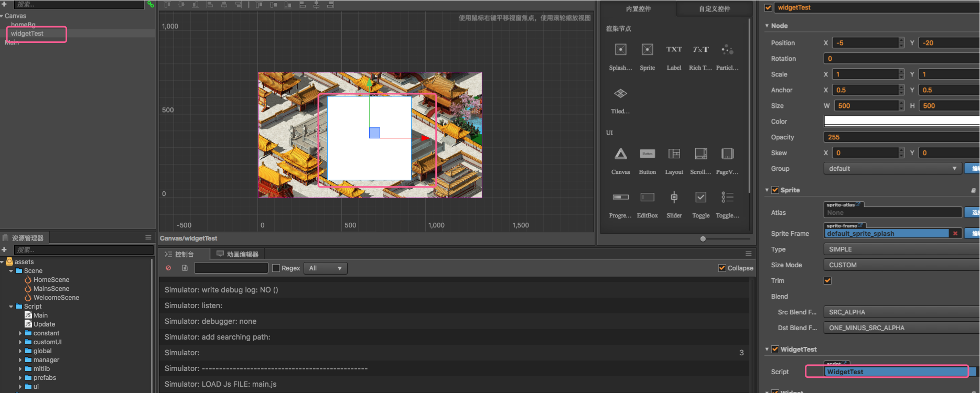Select the Update script asset
The image size is (980, 393).
coord(44,324)
